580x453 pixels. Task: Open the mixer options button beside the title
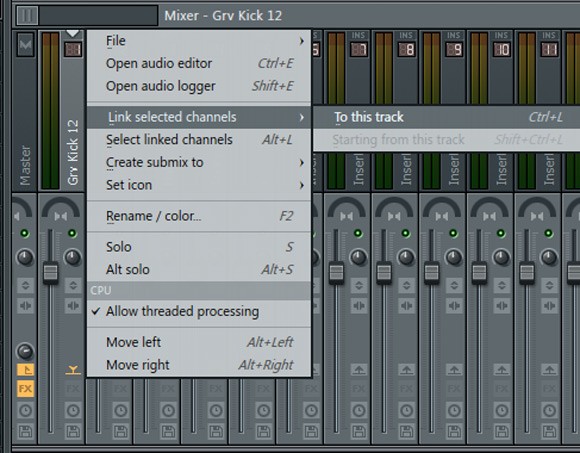click(x=27, y=16)
